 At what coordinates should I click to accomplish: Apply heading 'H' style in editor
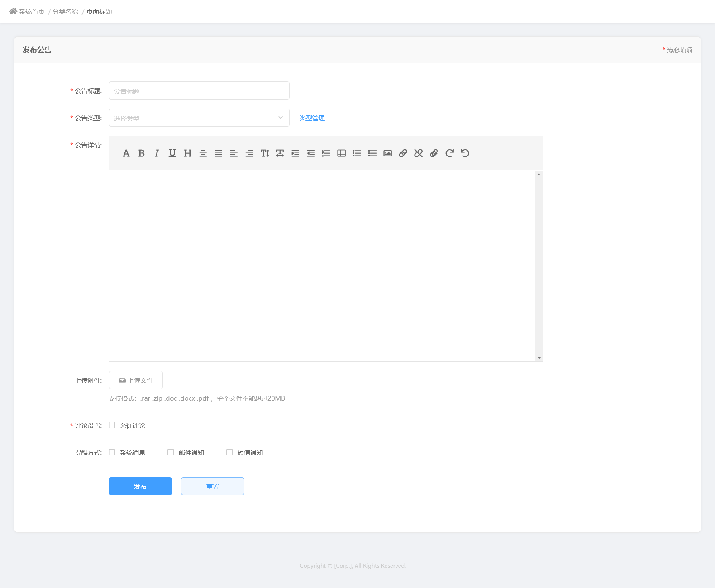[x=188, y=153]
